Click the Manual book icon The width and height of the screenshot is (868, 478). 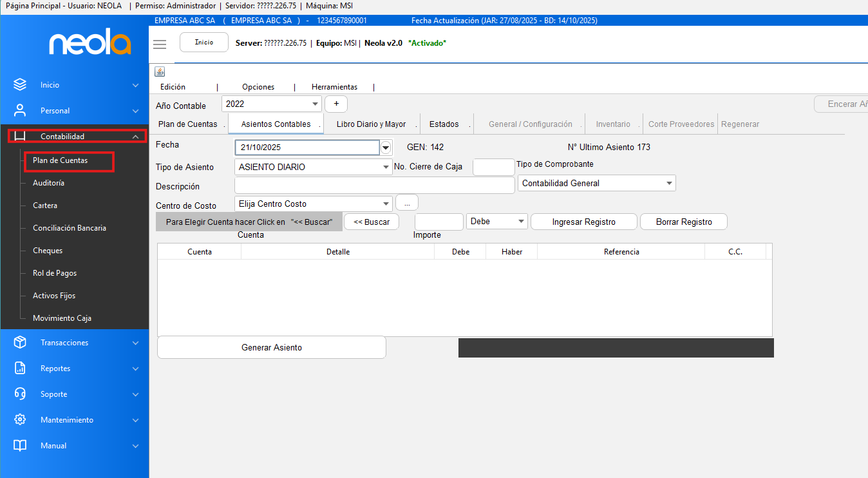pos(20,445)
